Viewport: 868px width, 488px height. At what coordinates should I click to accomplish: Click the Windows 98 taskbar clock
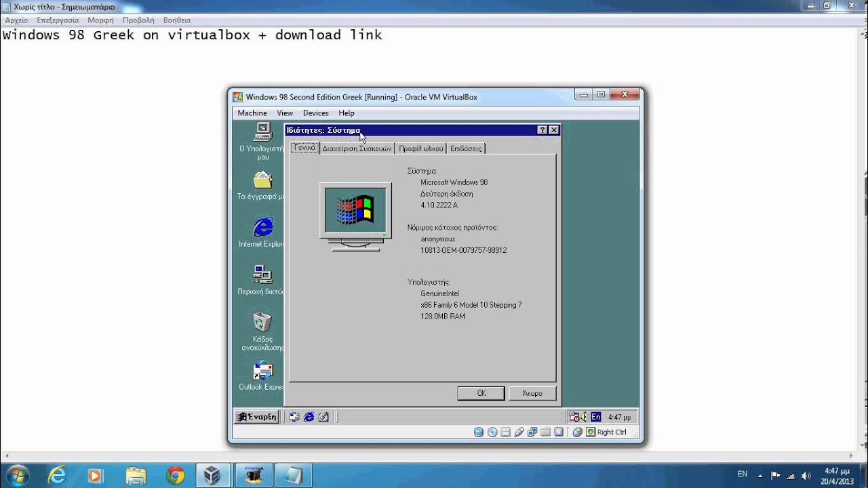coord(619,418)
